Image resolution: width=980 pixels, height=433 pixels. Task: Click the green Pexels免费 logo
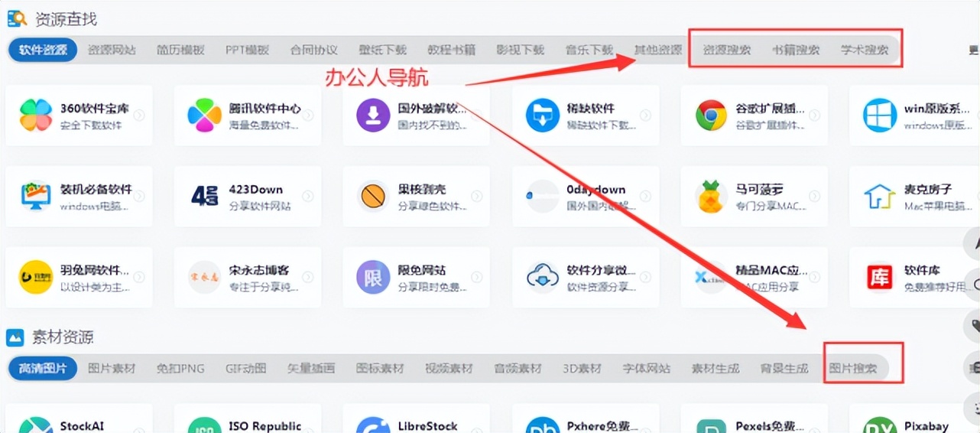click(711, 425)
